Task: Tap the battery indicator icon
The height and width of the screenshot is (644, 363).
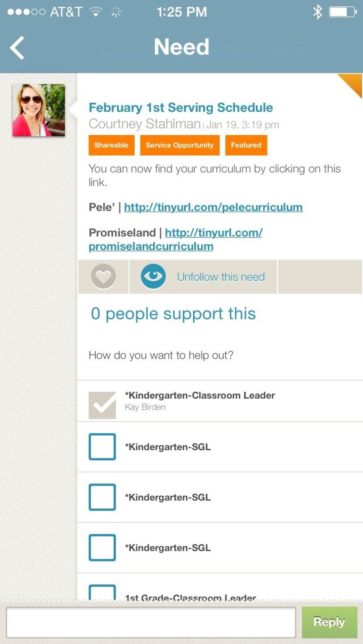Action: click(343, 12)
